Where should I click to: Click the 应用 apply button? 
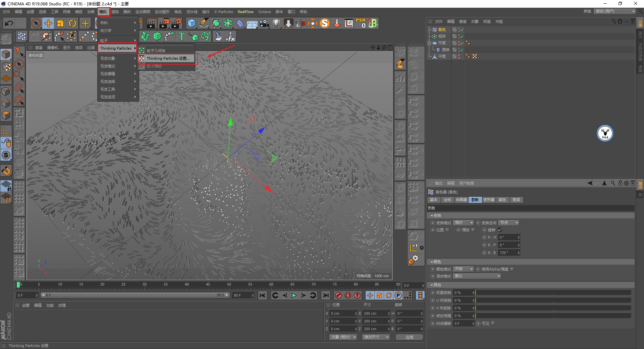pos(409,337)
